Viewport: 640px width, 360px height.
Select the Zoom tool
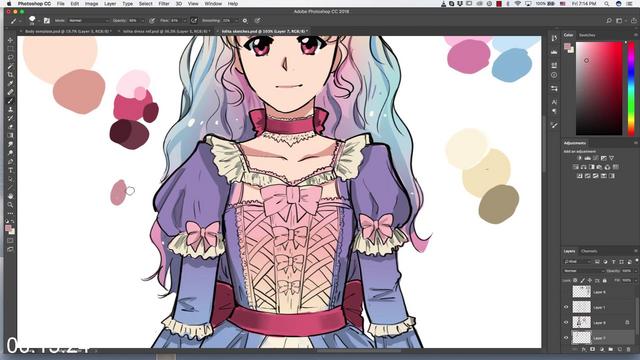pyautogui.click(x=10, y=204)
